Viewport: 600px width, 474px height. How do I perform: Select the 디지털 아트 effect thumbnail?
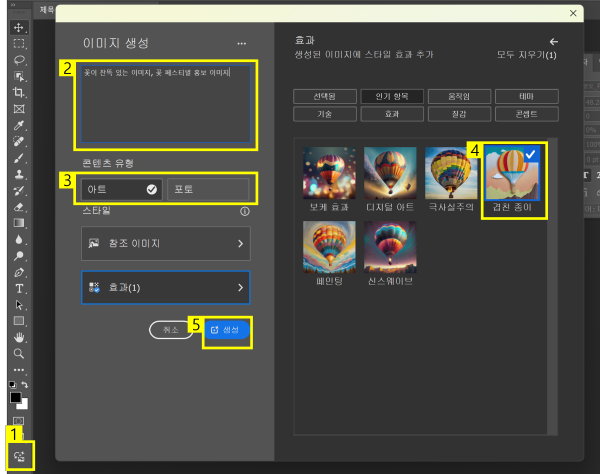click(x=390, y=173)
